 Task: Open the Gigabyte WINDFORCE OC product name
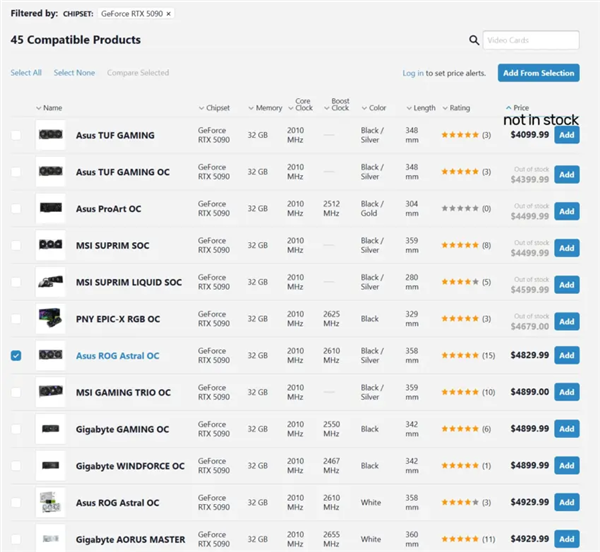pyautogui.click(x=130, y=466)
